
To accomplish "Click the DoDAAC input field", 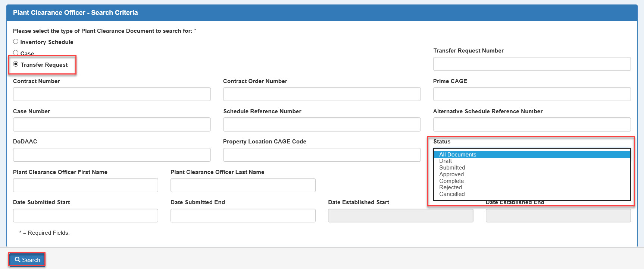I will [112, 155].
